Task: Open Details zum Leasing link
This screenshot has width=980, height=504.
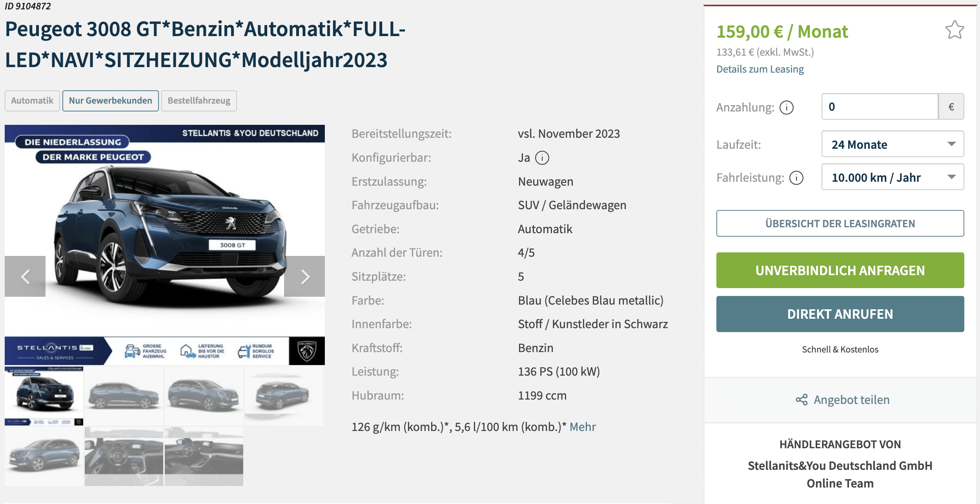Action: point(760,69)
